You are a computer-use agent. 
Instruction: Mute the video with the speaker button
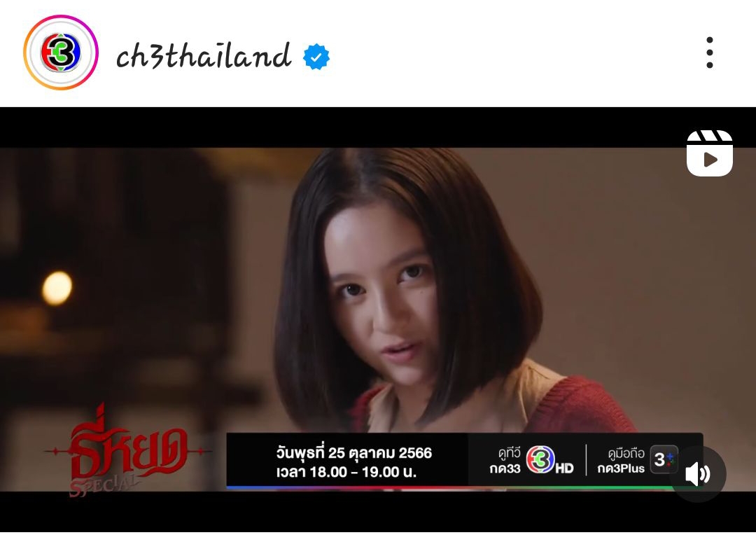click(697, 474)
